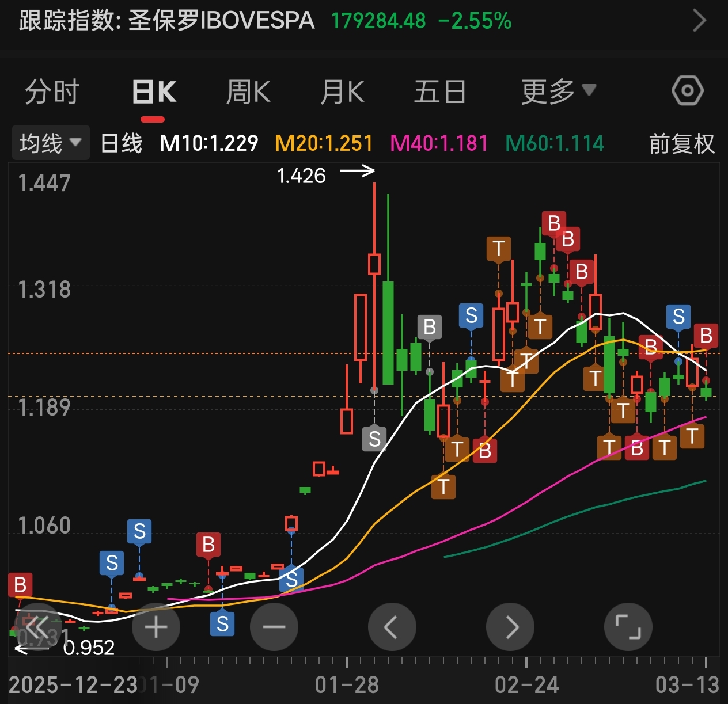The image size is (728, 704).
Task: Tap the lowest brown T marker on the chart
Action: tap(443, 487)
